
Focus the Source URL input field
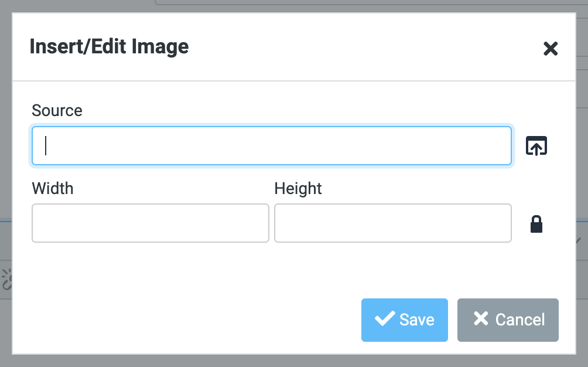tap(271, 145)
